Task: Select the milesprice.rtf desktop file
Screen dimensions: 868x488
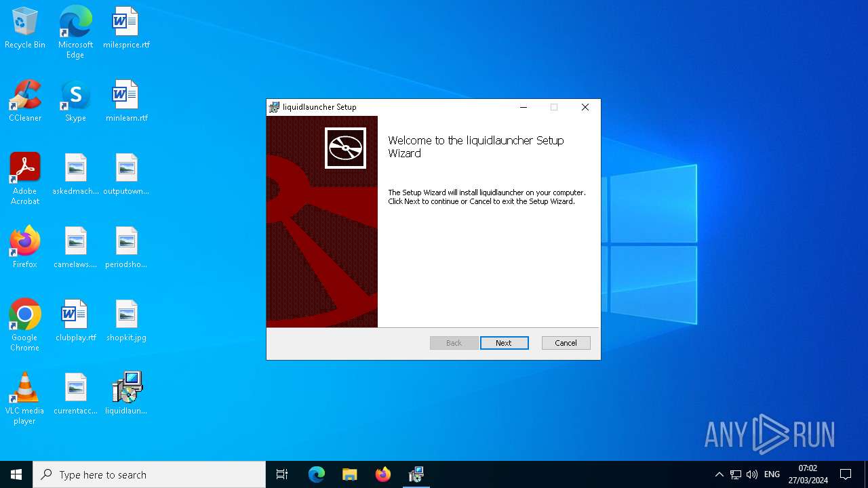Action: coord(126,28)
